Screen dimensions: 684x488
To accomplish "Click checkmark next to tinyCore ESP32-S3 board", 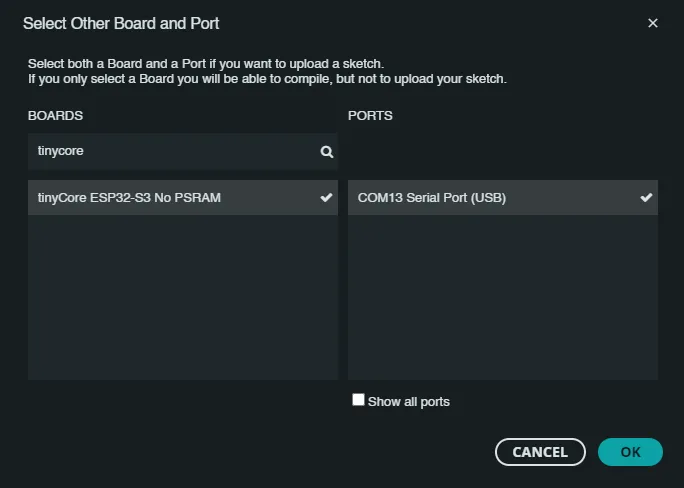I will (326, 198).
